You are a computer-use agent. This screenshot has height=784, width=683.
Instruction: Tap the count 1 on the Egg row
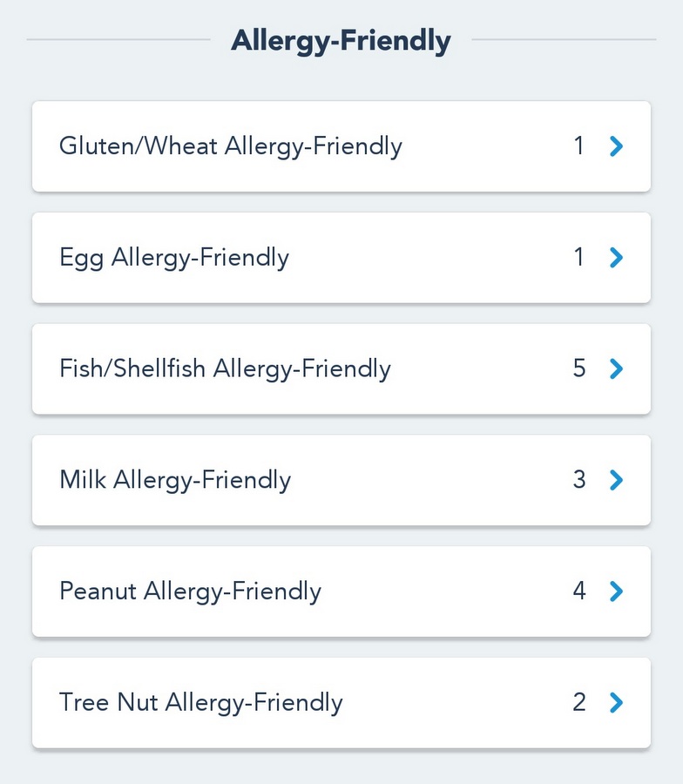tap(579, 258)
